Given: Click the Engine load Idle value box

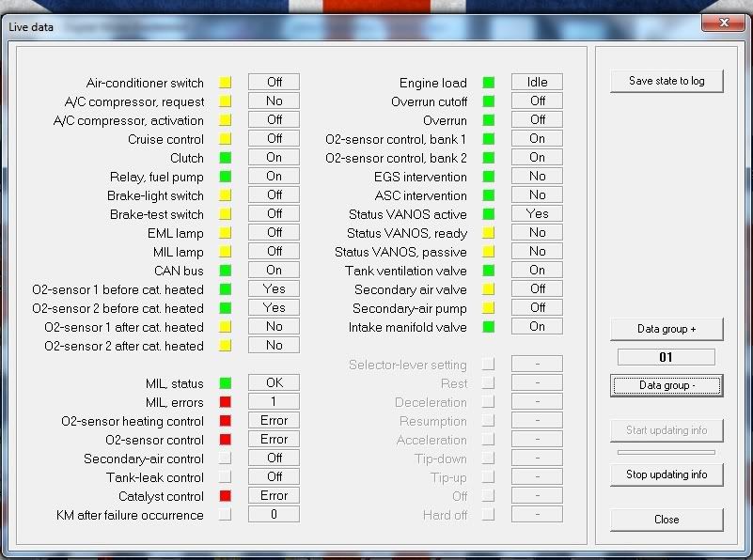Looking at the screenshot, I should [537, 83].
